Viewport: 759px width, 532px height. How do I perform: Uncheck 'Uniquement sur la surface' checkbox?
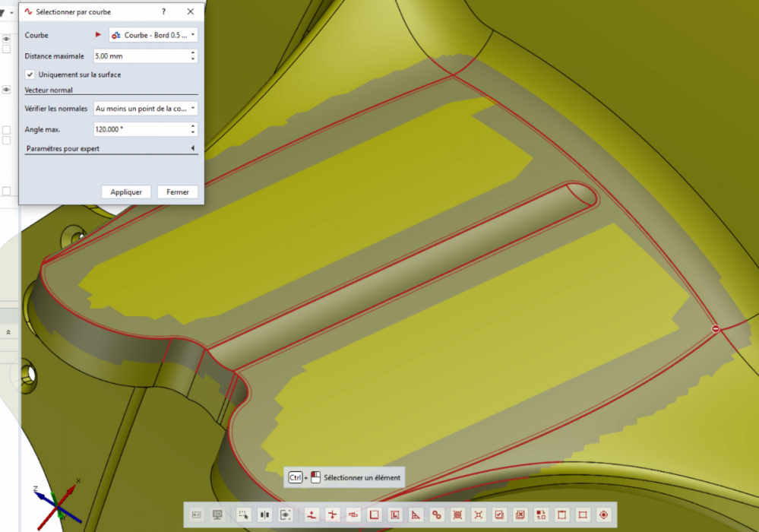pos(30,74)
